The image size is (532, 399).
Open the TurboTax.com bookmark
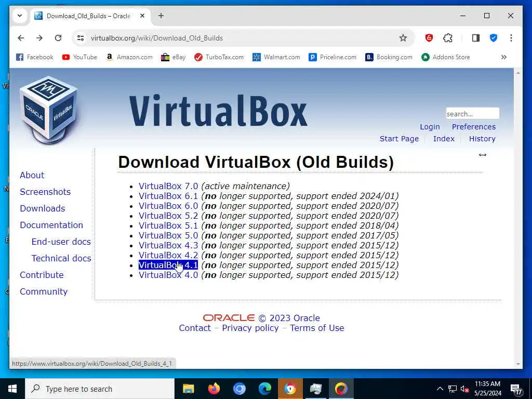219,57
